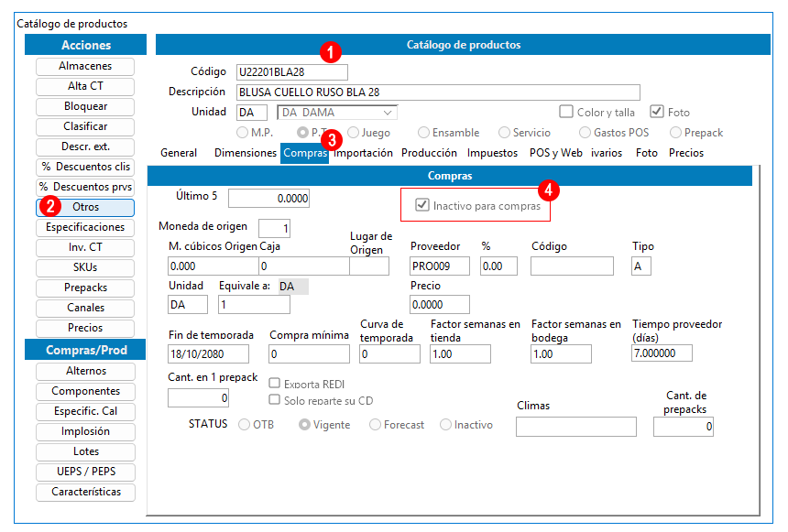Click the Fin de temporada date field
788x532 pixels.
(209, 353)
